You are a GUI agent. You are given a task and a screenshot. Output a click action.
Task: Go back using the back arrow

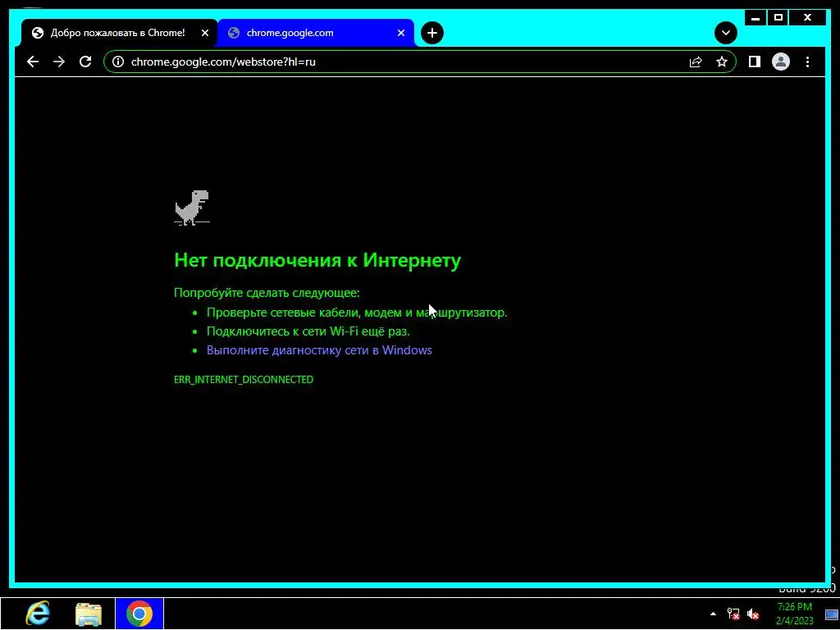(33, 62)
